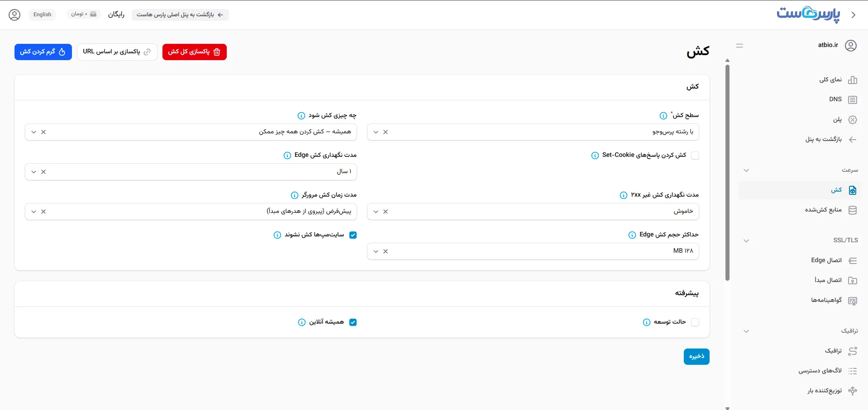
Task: Collapse the sidebar with the hamburger icon
Action: pyautogui.click(x=739, y=46)
